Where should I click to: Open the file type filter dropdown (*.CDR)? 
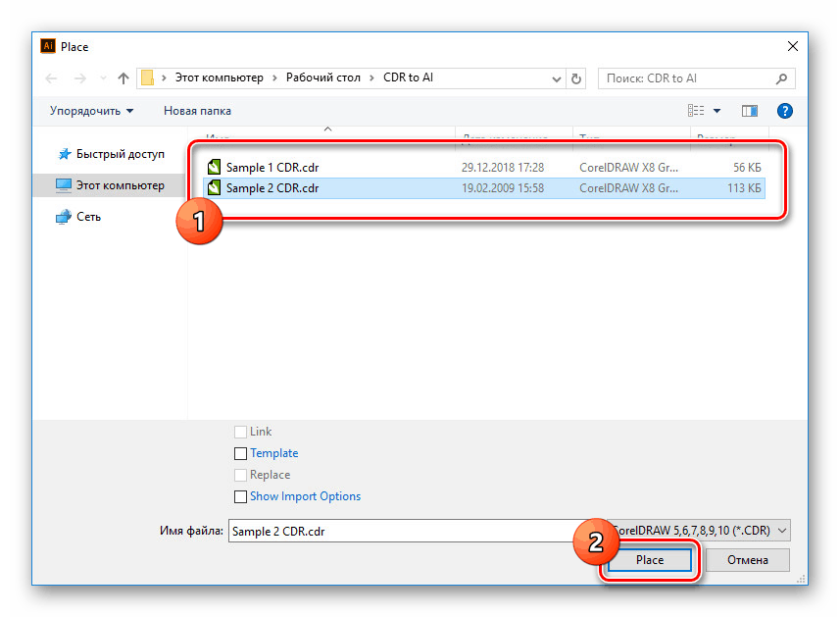[699, 531]
